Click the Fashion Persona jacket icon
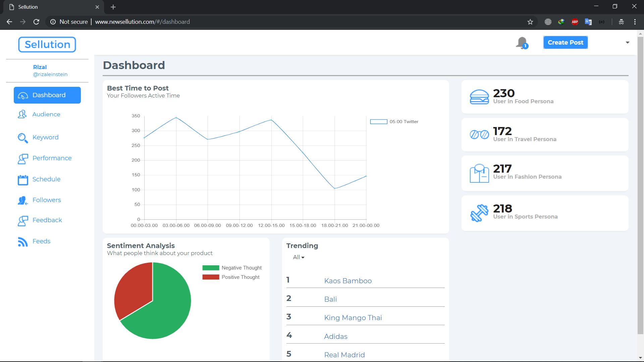644x362 pixels. coord(479,173)
